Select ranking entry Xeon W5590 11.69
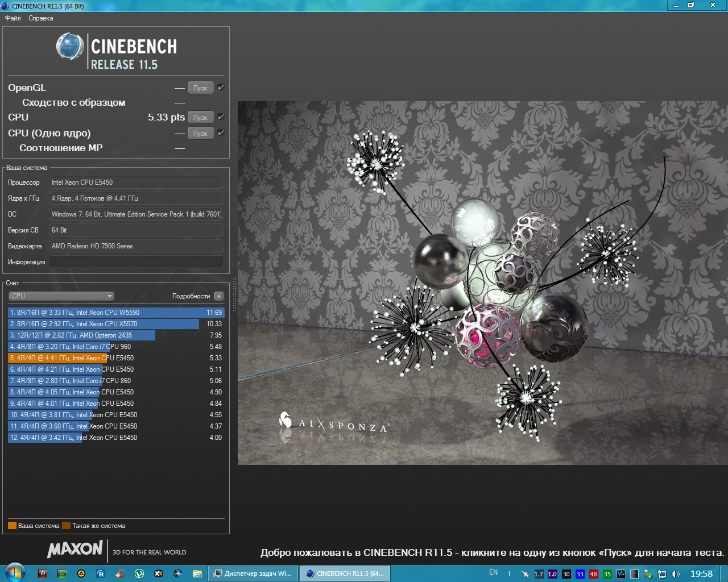The height and width of the screenshot is (582, 728). (116, 313)
